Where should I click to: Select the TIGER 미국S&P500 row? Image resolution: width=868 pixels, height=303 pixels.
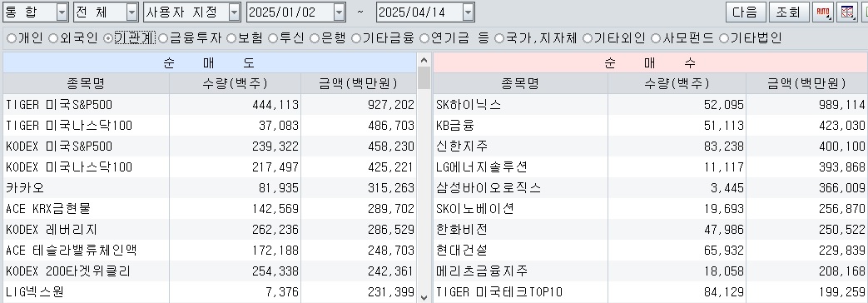click(x=210, y=105)
